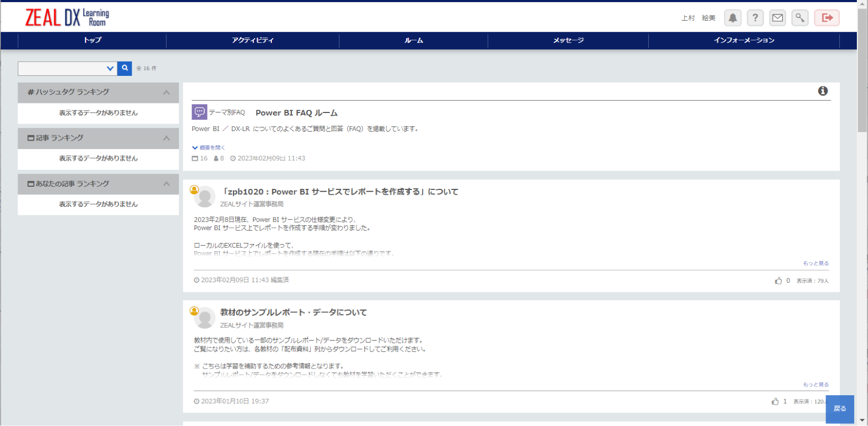Click author avatar of 教材のサンプルレポート post
Image resolution: width=868 pixels, height=426 pixels.
pos(204,317)
